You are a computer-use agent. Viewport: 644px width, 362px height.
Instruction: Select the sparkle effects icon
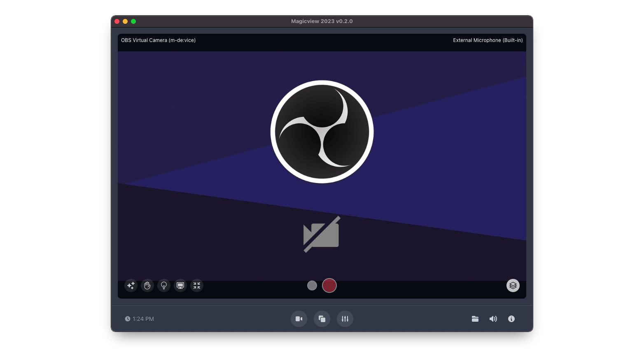click(x=131, y=285)
